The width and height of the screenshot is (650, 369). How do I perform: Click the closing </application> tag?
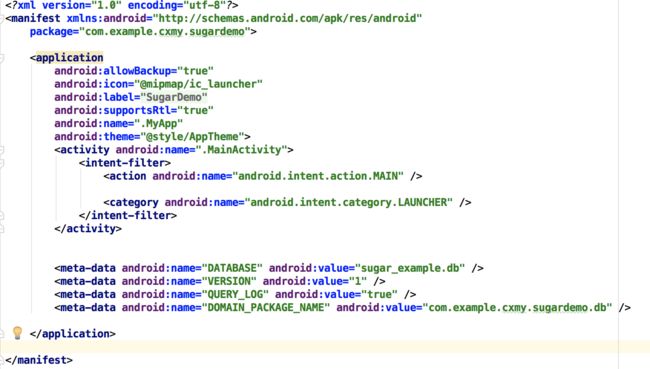click(x=73, y=334)
